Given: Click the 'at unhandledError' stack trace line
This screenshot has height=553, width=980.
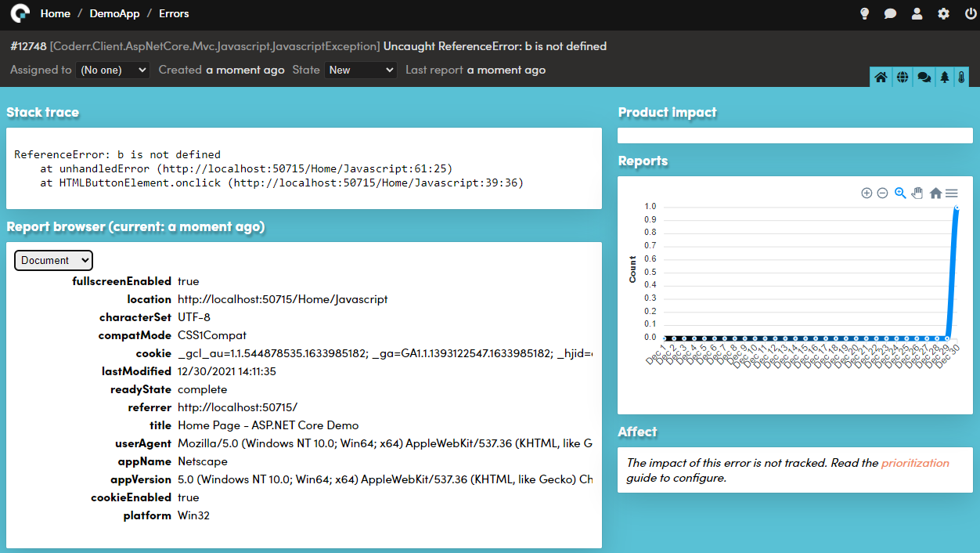Looking at the screenshot, I should pos(247,168).
